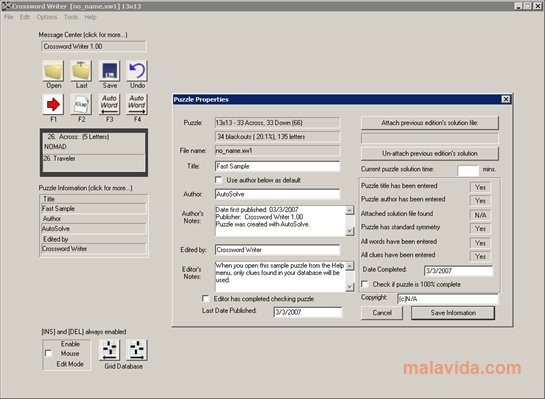The image size is (545, 399).
Task: Check 'Editor has completed checking puzzle'
Action: 205,299
